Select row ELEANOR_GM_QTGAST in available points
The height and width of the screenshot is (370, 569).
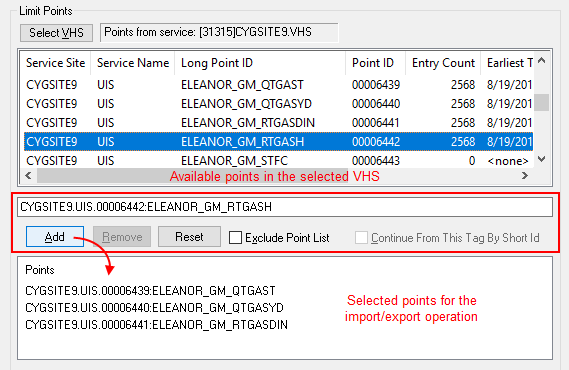[x=278, y=85]
